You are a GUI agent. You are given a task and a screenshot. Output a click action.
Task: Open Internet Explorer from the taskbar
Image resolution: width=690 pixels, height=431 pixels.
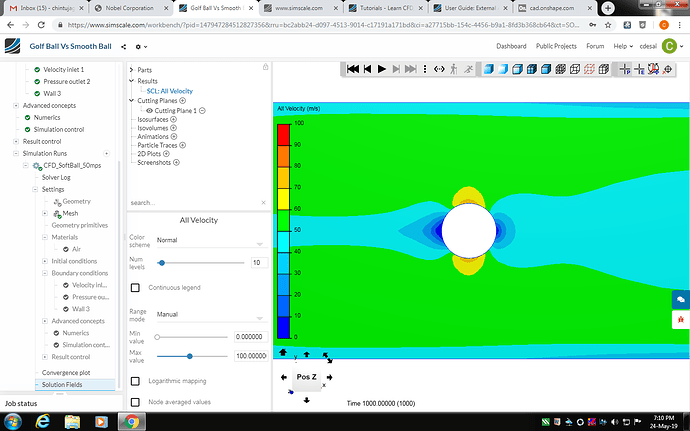tap(73, 421)
